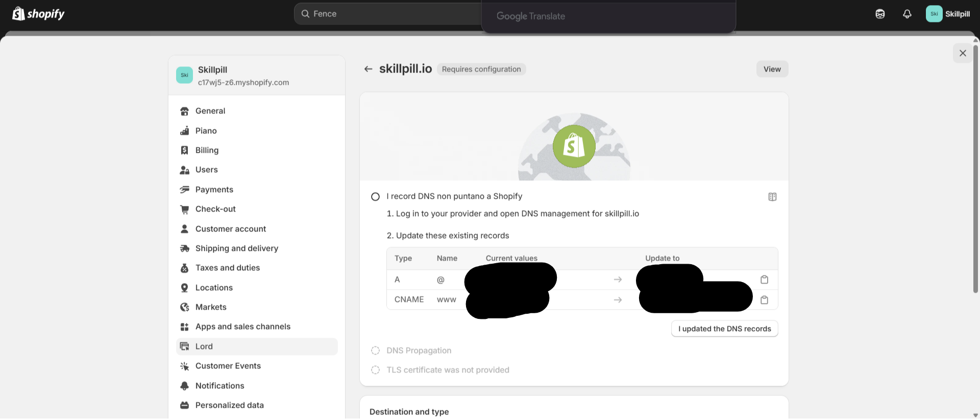Open the Markets globe icon
Viewport: 980px width, 419px height.
tap(185, 307)
